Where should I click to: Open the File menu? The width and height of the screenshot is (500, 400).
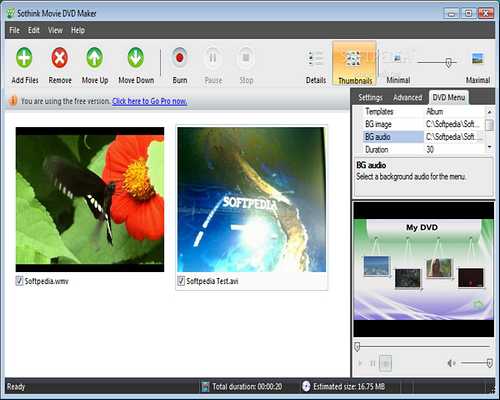[x=14, y=30]
